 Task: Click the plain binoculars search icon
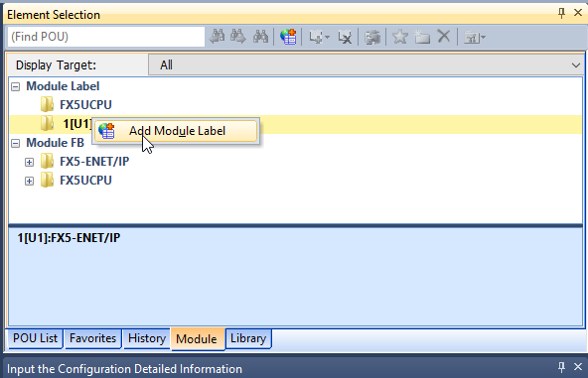260,37
